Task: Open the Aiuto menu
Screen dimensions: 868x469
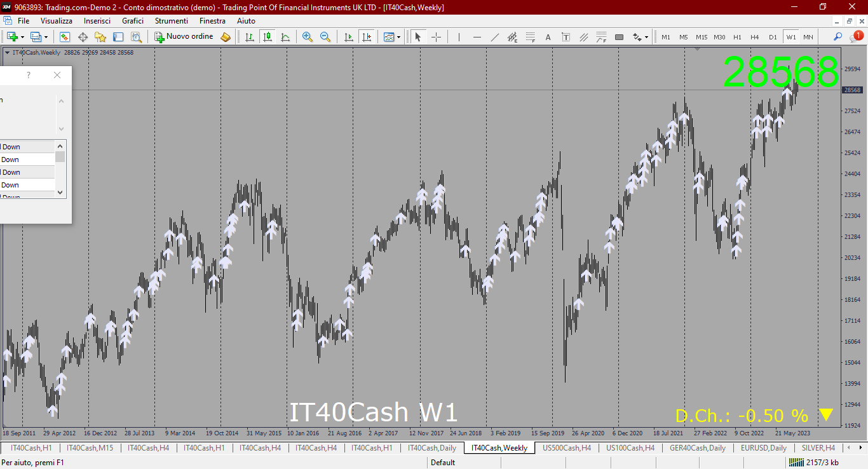Action: (246, 21)
